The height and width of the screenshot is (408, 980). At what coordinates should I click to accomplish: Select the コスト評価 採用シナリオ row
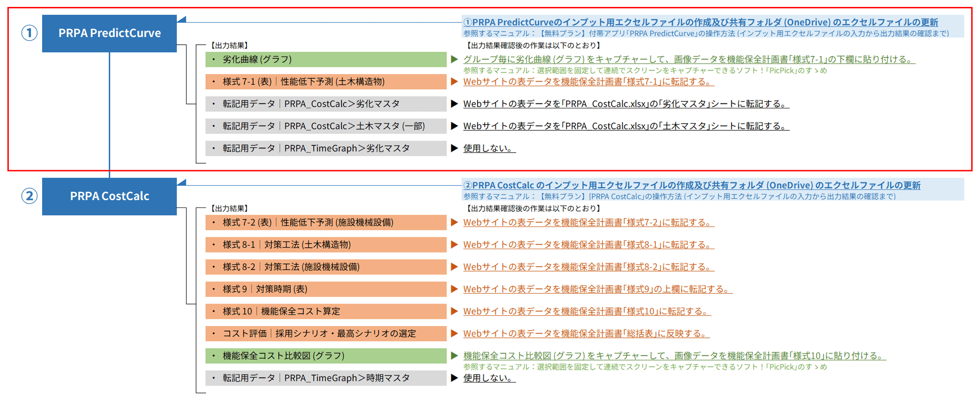point(326,333)
